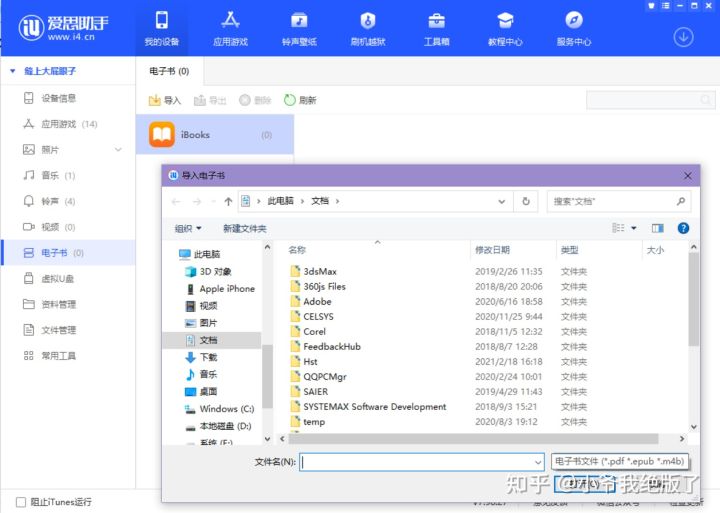720x513 pixels.
Task: Open 教程中心 in top bar
Action: click(505, 28)
